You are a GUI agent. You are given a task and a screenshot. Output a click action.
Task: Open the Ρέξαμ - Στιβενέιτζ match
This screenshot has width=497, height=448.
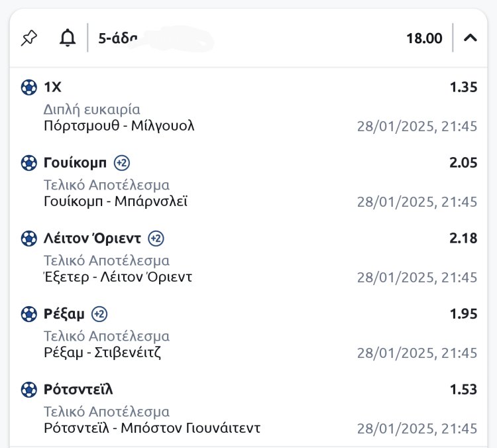pyautogui.click(x=103, y=352)
